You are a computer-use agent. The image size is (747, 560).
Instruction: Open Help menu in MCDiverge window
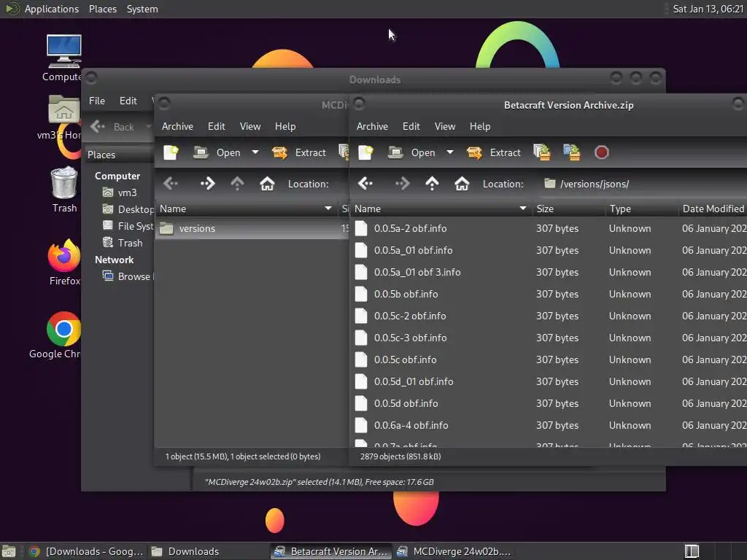(285, 127)
